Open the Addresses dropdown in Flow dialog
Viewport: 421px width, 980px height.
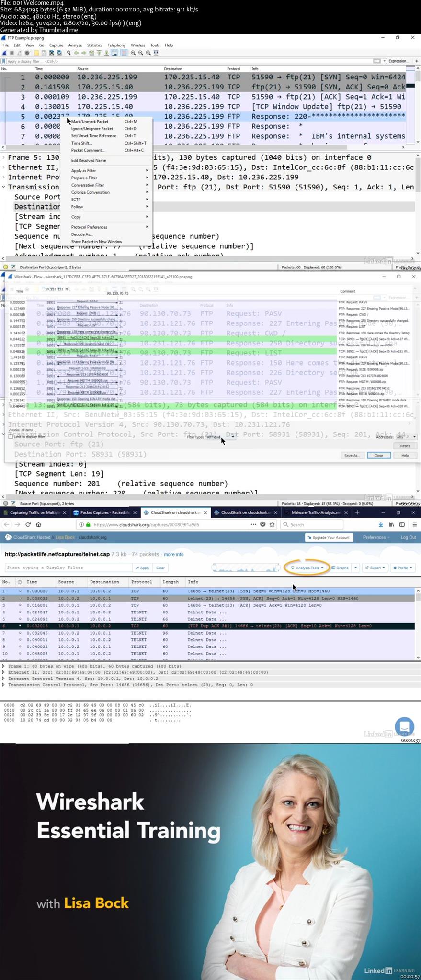(x=406, y=437)
